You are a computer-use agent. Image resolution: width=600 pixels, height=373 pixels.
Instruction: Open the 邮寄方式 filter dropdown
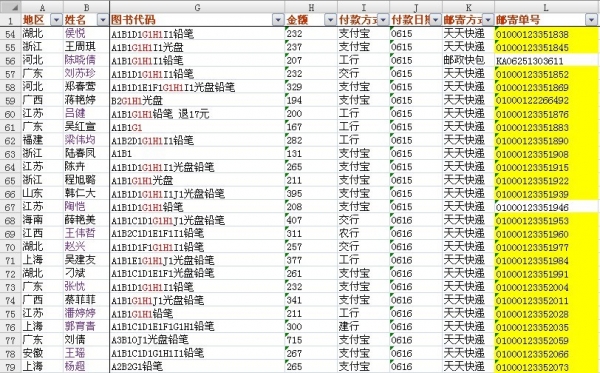coord(488,20)
